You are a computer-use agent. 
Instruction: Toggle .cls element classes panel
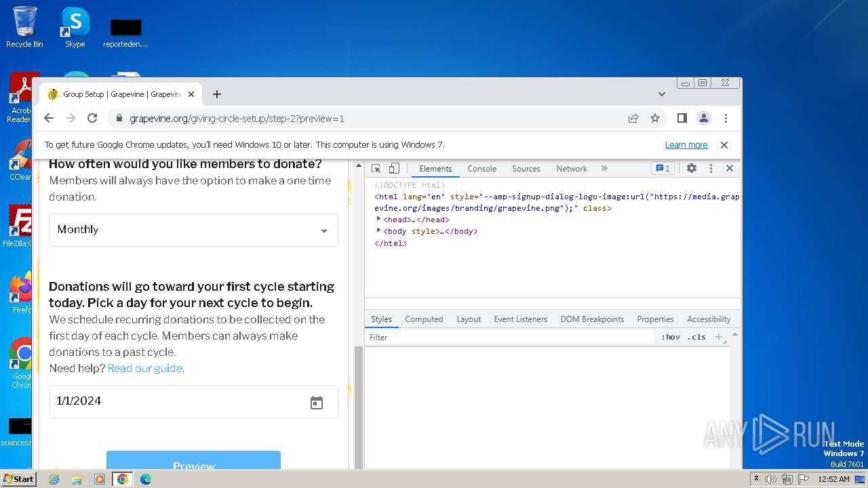pos(696,337)
